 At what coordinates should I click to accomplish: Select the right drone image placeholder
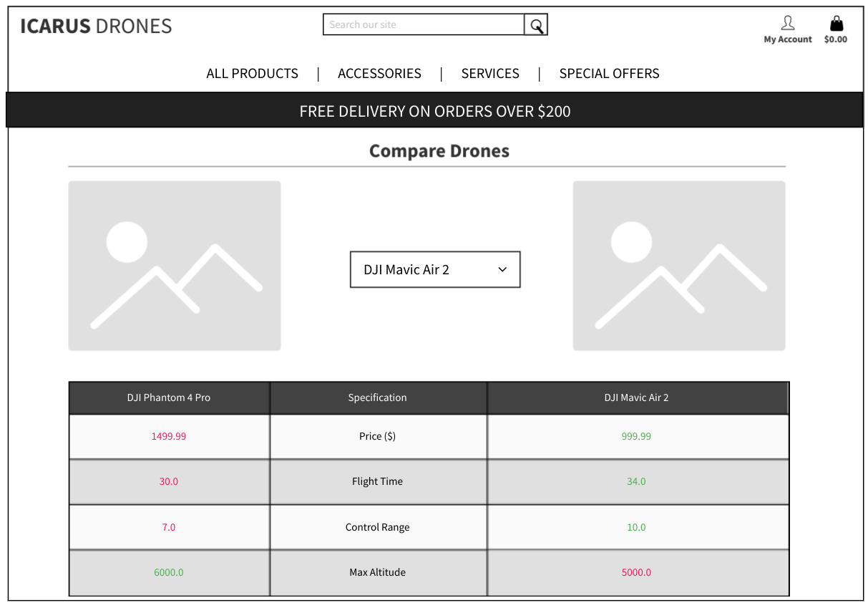tap(678, 266)
